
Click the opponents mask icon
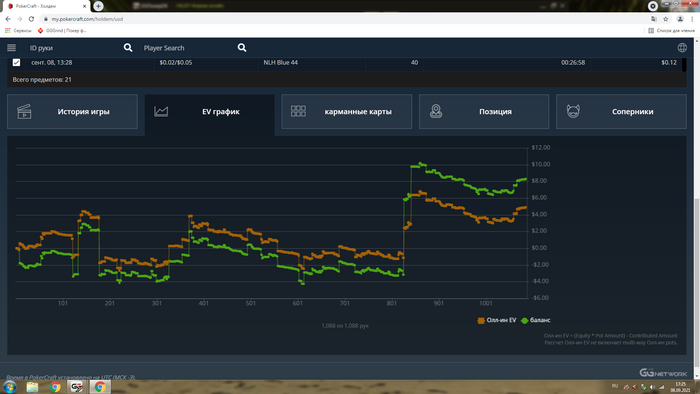(x=573, y=111)
